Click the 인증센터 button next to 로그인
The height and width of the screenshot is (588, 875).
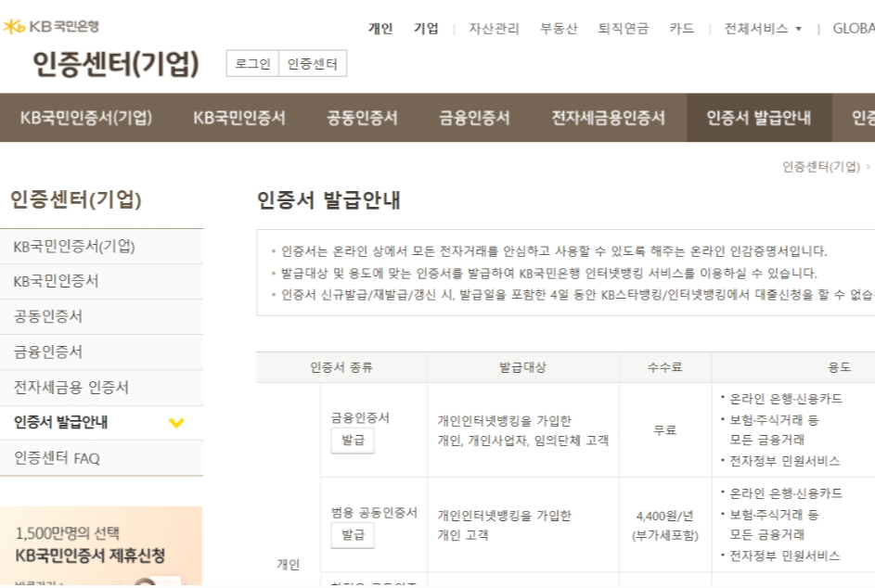point(313,64)
